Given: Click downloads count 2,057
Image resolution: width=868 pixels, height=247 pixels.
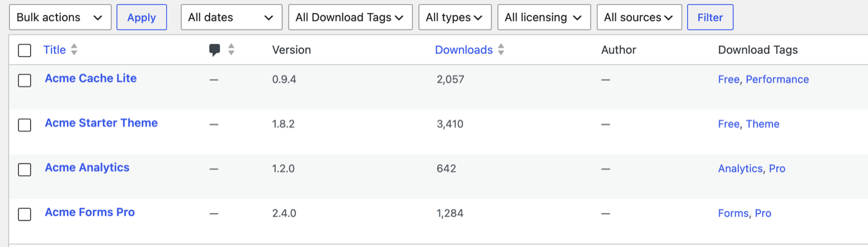Looking at the screenshot, I should pyautogui.click(x=450, y=79).
